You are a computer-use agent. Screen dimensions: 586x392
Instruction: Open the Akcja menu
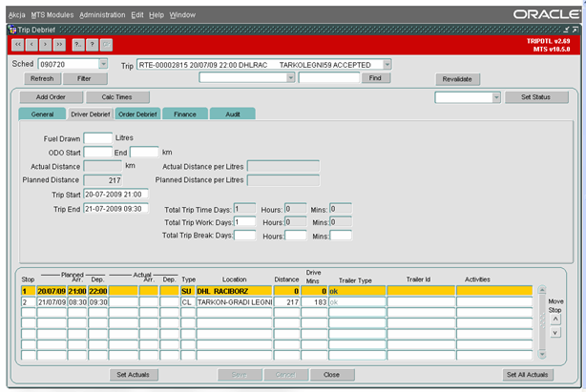point(17,15)
